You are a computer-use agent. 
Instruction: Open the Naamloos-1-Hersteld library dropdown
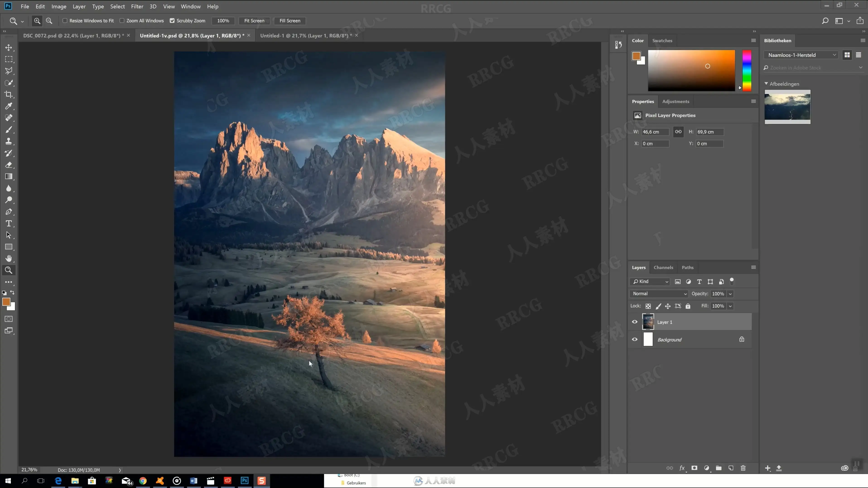(801, 55)
